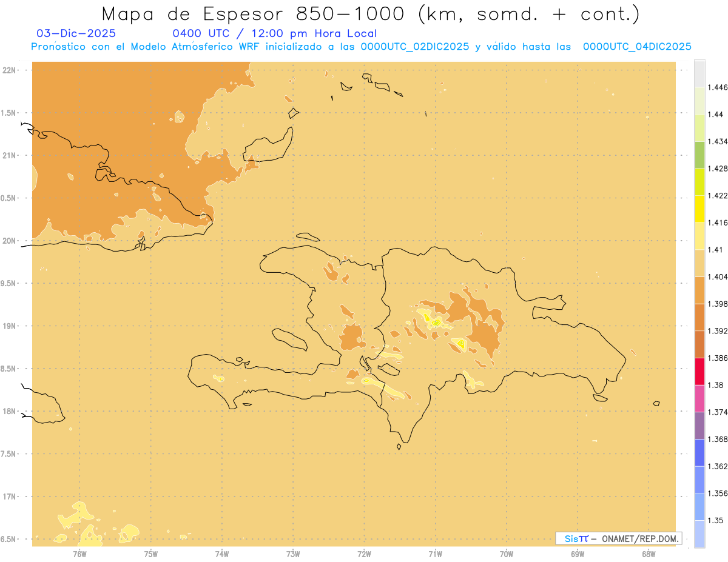Viewport: 728px width, 562px height.
Task: Click the legend value 1.35
Action: click(x=716, y=520)
